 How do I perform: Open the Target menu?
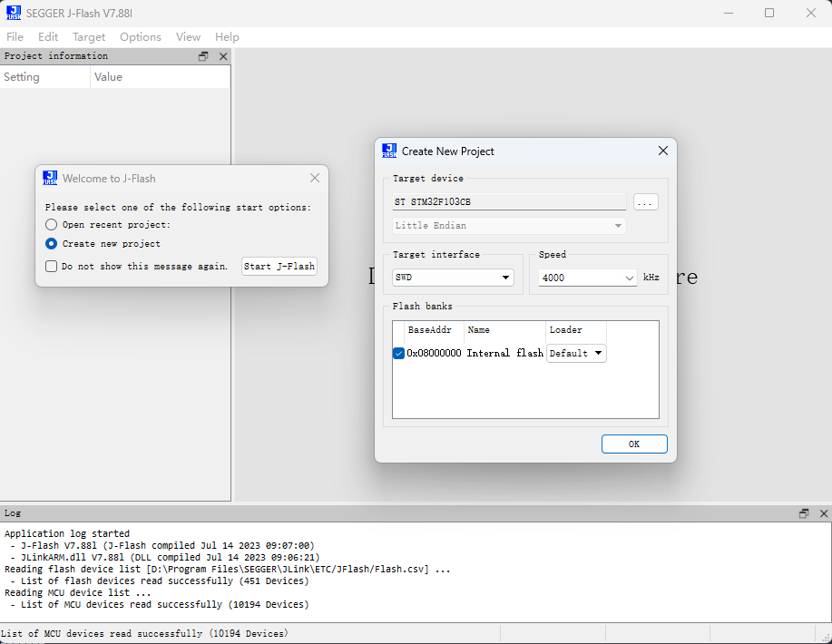89,37
